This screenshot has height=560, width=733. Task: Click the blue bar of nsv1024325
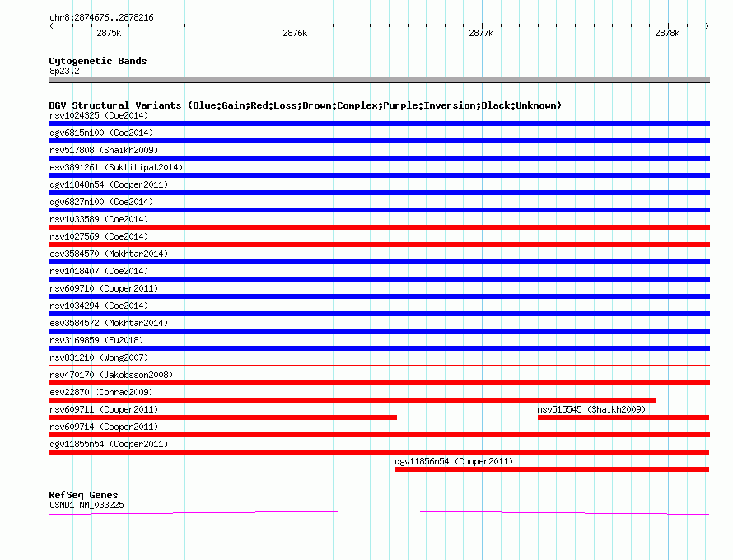(379, 124)
